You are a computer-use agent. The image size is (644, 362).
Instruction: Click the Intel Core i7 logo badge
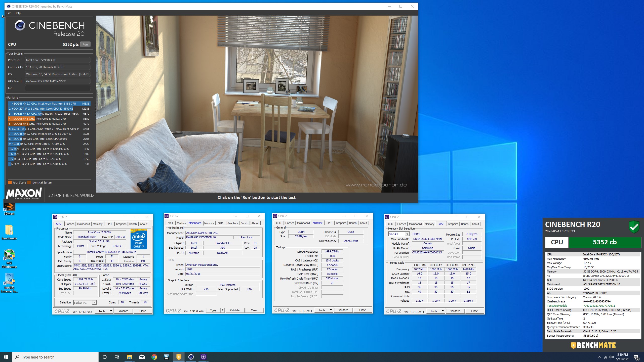pyautogui.click(x=139, y=239)
